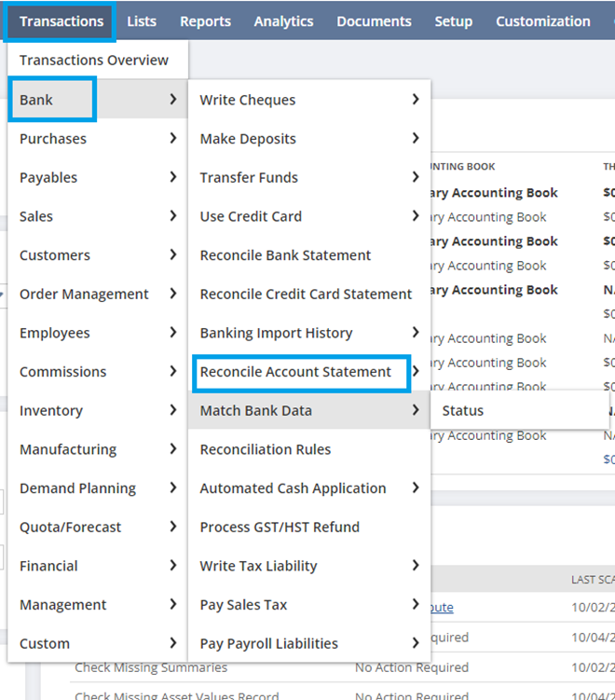Open the Transactions menu
The width and height of the screenshot is (615, 700).
pyautogui.click(x=61, y=21)
